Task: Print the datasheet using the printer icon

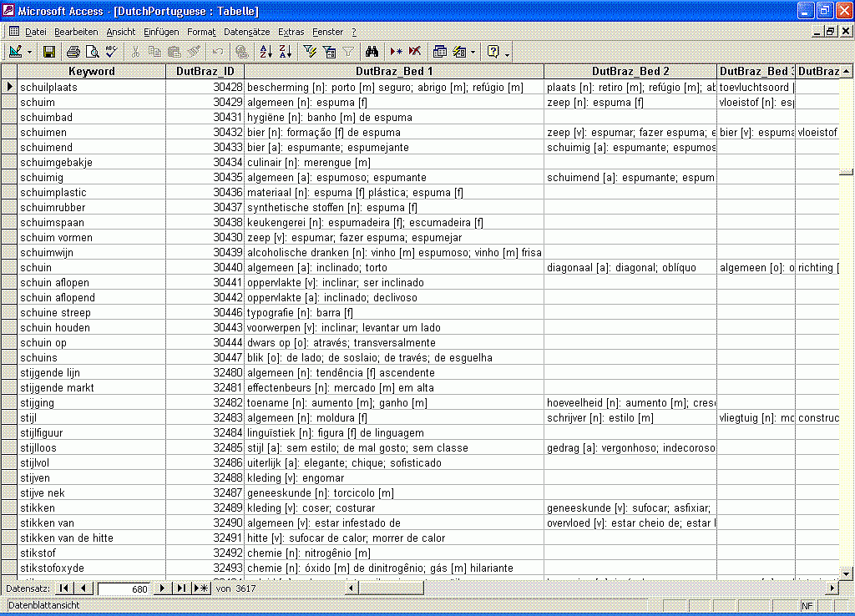Action: [73, 52]
